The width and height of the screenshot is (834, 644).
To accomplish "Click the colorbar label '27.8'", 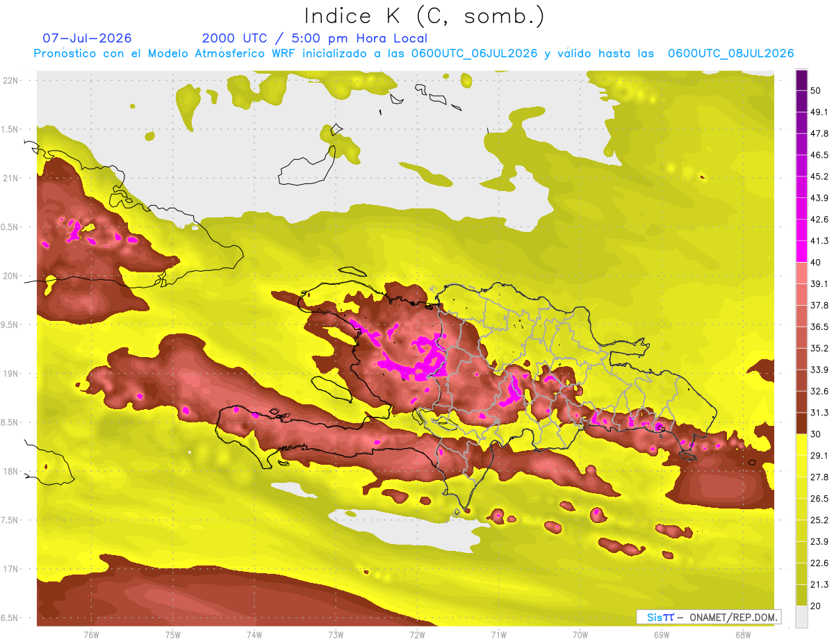I will pyautogui.click(x=819, y=477).
